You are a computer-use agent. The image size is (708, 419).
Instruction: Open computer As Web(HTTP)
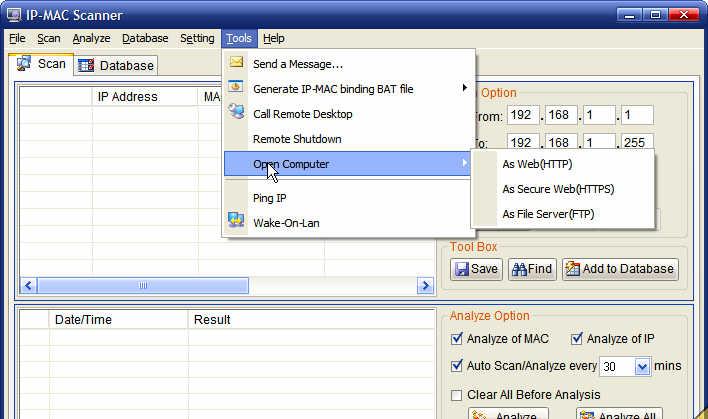pos(563,164)
